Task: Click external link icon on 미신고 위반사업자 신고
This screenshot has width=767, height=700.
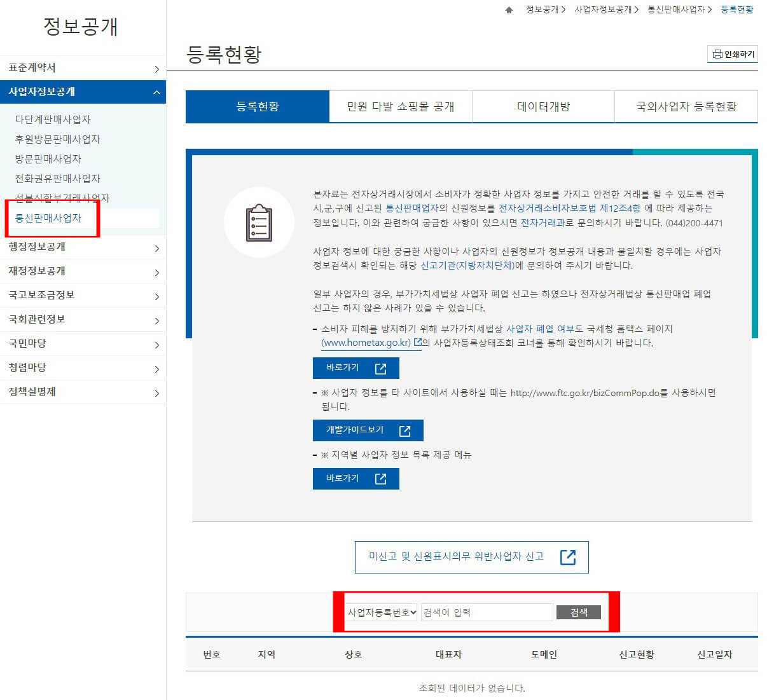Action: [x=568, y=557]
